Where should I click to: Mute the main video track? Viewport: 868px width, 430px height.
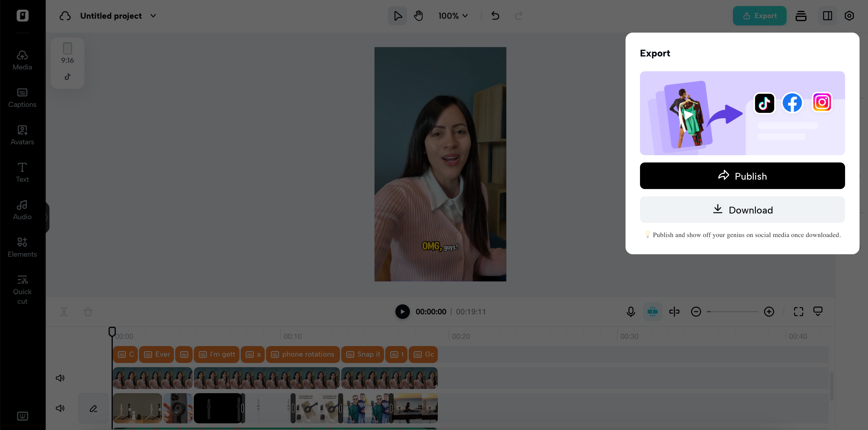click(60, 378)
